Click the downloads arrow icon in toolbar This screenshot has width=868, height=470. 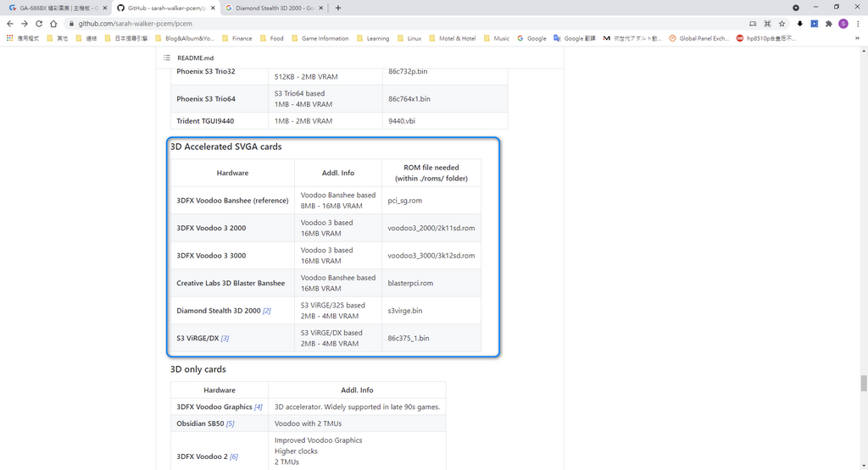pos(800,24)
